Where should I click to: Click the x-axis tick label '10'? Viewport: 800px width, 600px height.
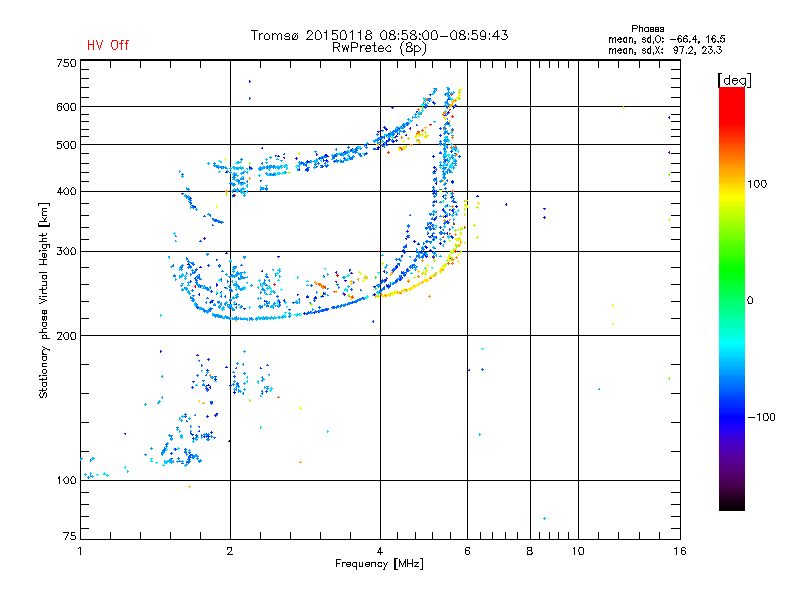point(578,551)
